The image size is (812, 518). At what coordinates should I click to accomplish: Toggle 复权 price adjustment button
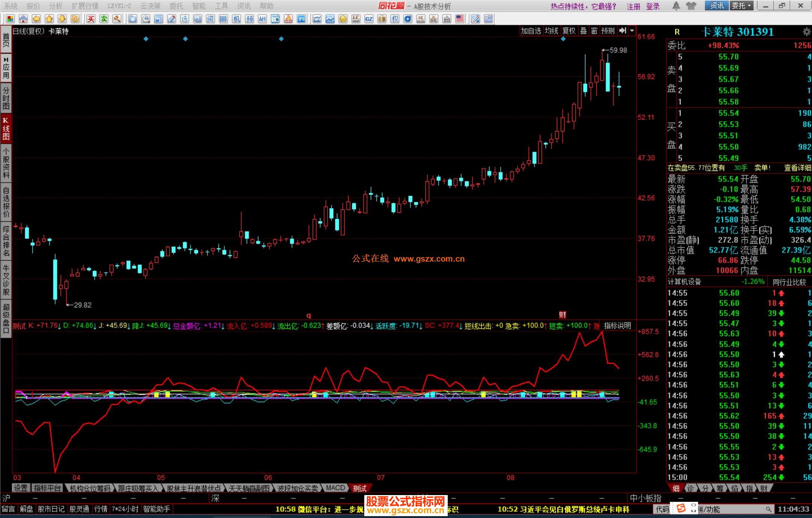click(x=568, y=31)
